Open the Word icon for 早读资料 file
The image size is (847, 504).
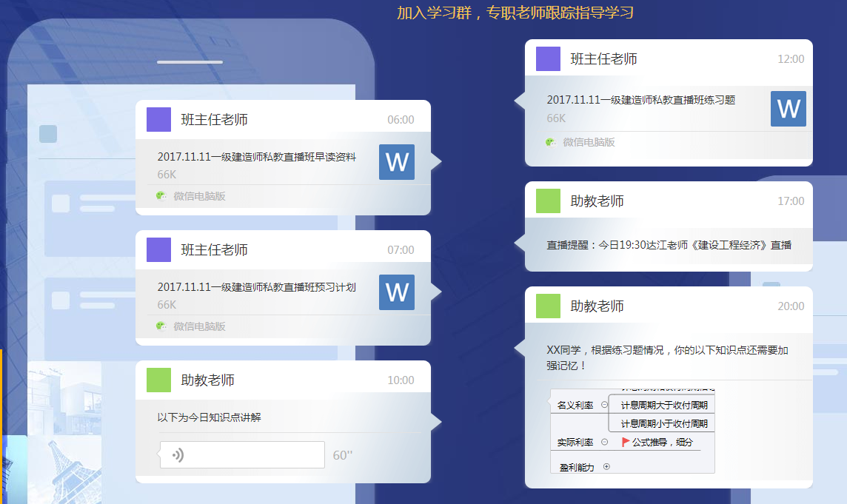397,162
